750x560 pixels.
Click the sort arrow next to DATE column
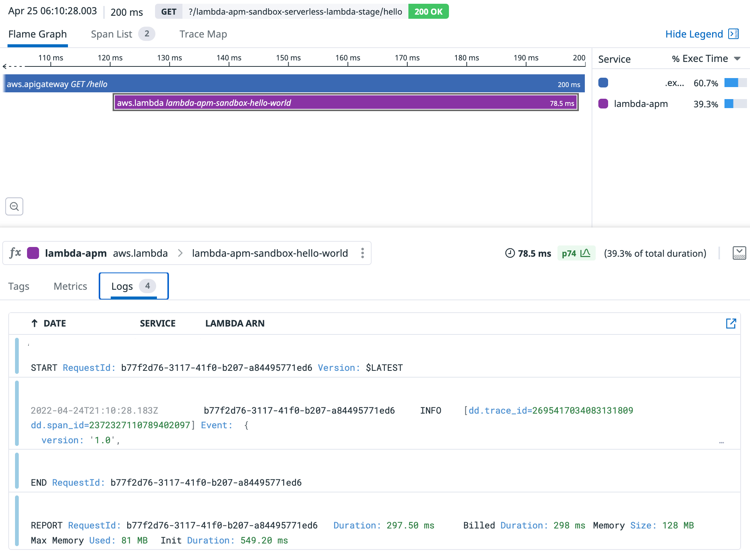click(34, 323)
